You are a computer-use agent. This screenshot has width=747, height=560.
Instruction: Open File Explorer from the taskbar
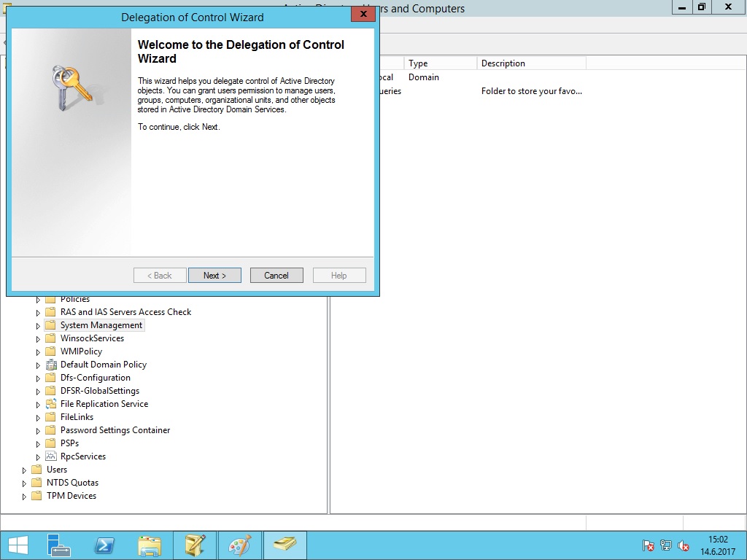tap(150, 545)
